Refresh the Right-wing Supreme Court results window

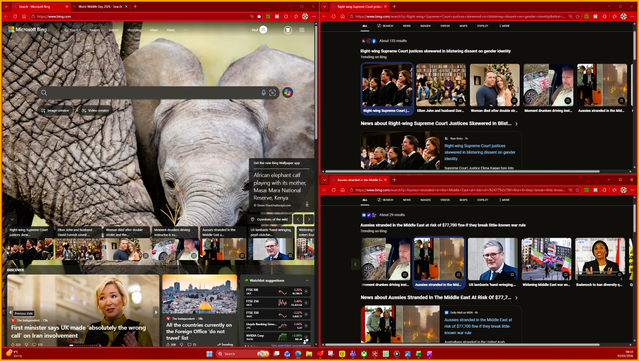pyautogui.click(x=334, y=16)
